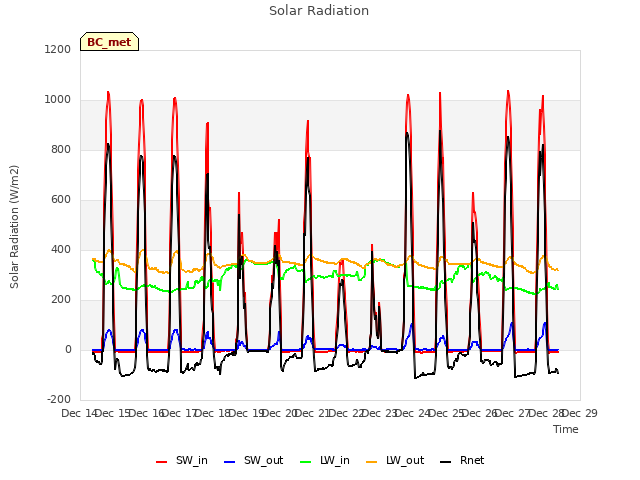
Task: Click the 400 y-axis tick label
Action: pos(61,250)
